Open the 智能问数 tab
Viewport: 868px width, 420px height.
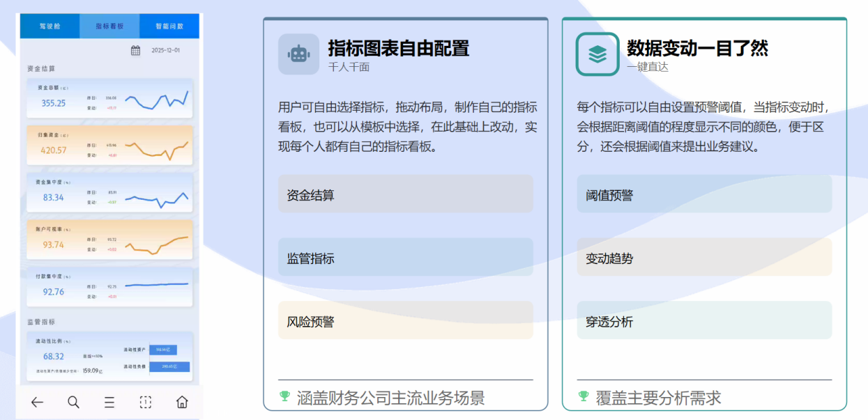pos(169,26)
